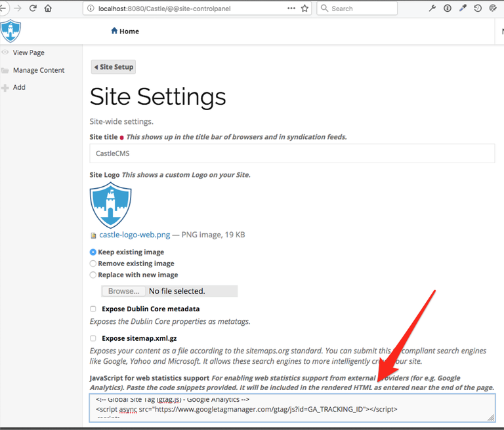Screen dimensions: 504x430
Task: Choose Add in the sidebar
Action: (19, 87)
